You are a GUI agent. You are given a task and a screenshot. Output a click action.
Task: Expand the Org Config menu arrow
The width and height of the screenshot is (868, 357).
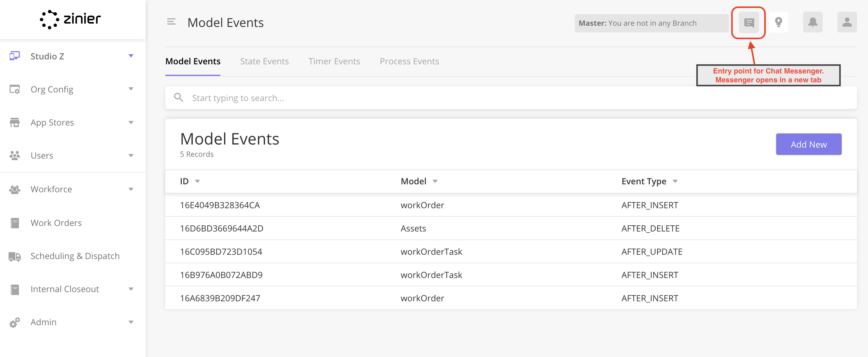click(131, 89)
